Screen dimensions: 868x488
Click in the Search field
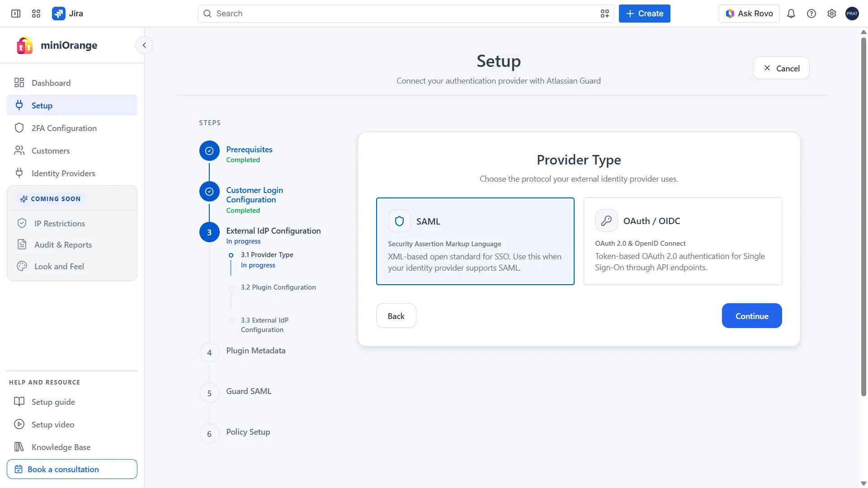coord(406,14)
